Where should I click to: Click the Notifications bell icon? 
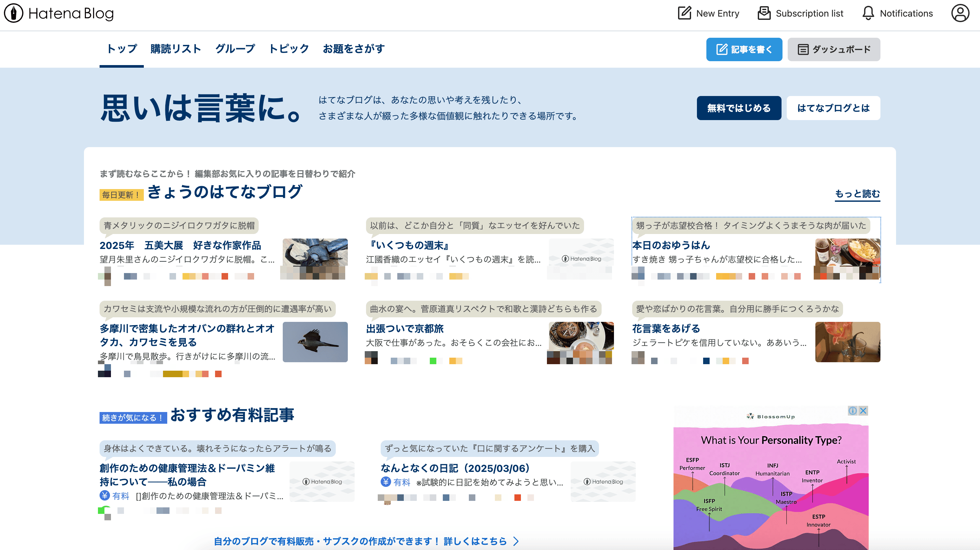(868, 13)
